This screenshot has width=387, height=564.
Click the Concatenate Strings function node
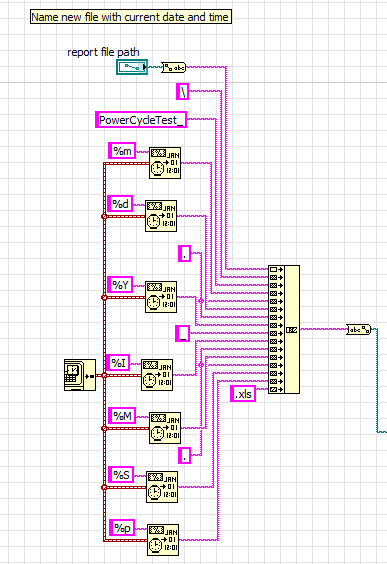[284, 329]
